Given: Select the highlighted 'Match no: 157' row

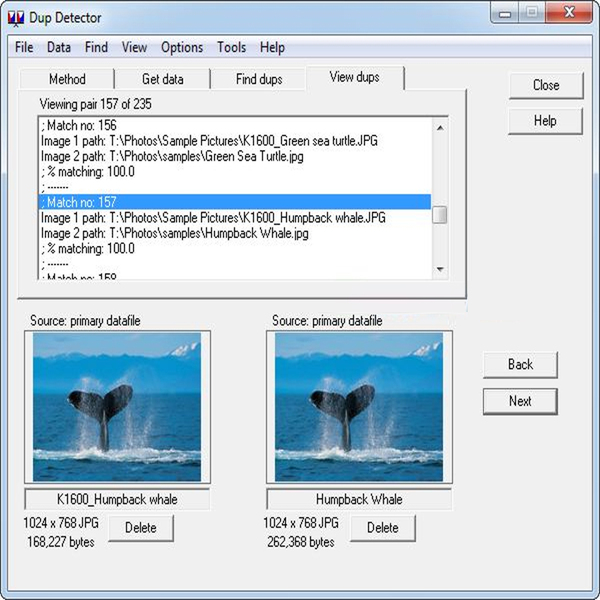Looking at the screenshot, I should 235,202.
